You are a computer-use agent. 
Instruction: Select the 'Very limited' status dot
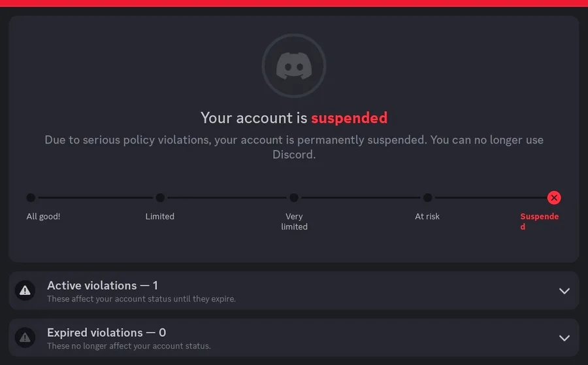294,198
